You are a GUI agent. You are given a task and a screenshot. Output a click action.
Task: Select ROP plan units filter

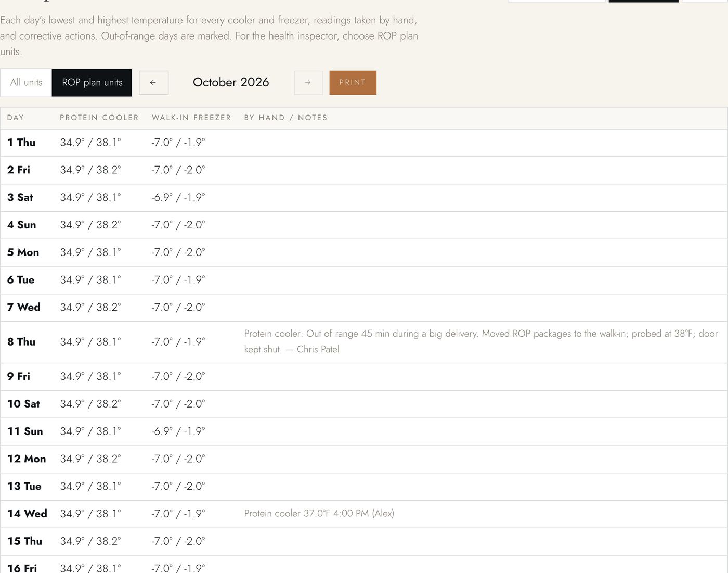point(92,83)
